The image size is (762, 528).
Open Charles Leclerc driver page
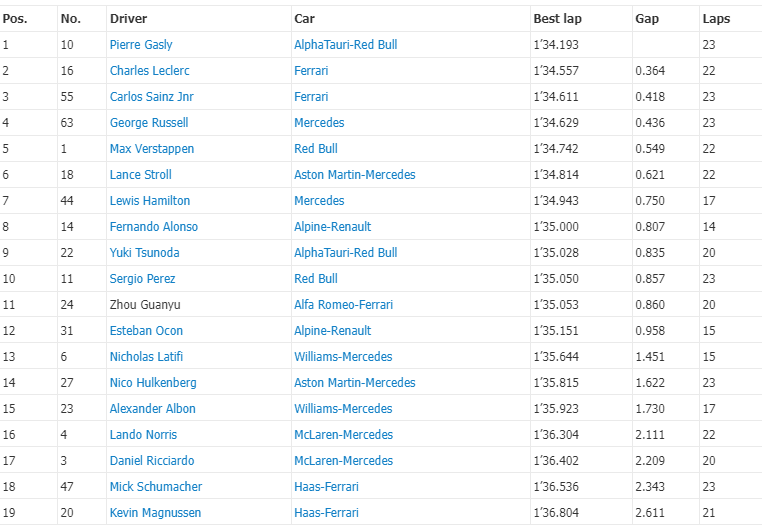[x=150, y=70]
